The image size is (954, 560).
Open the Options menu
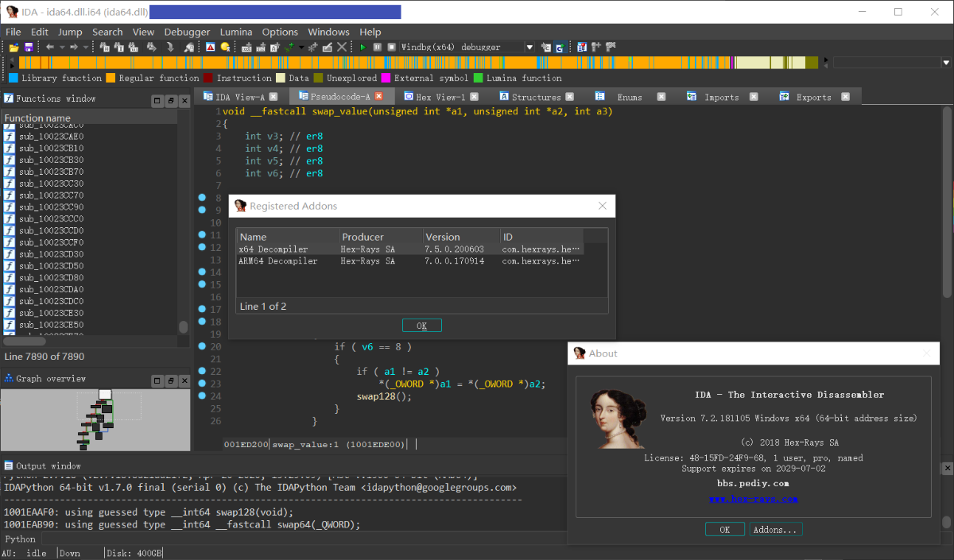pyautogui.click(x=280, y=32)
